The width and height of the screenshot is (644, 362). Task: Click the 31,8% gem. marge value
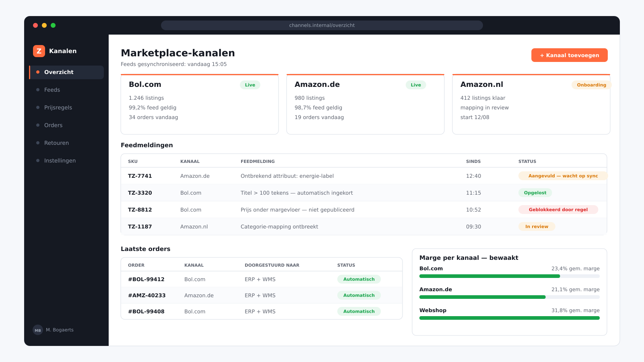click(576, 311)
